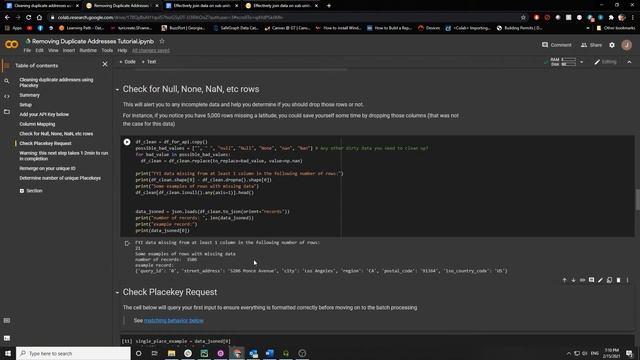Image resolution: width=640 pixels, height=360 pixels.
Task: Run the df_clean code cell
Action: point(127,142)
